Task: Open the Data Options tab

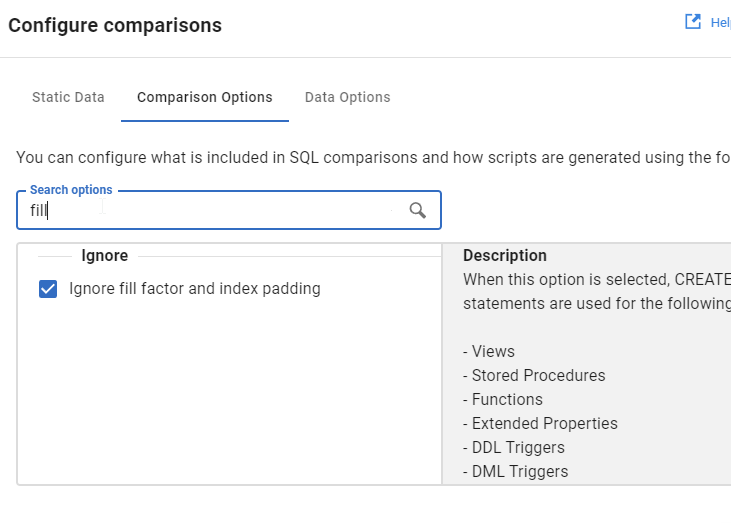Action: pyautogui.click(x=347, y=97)
